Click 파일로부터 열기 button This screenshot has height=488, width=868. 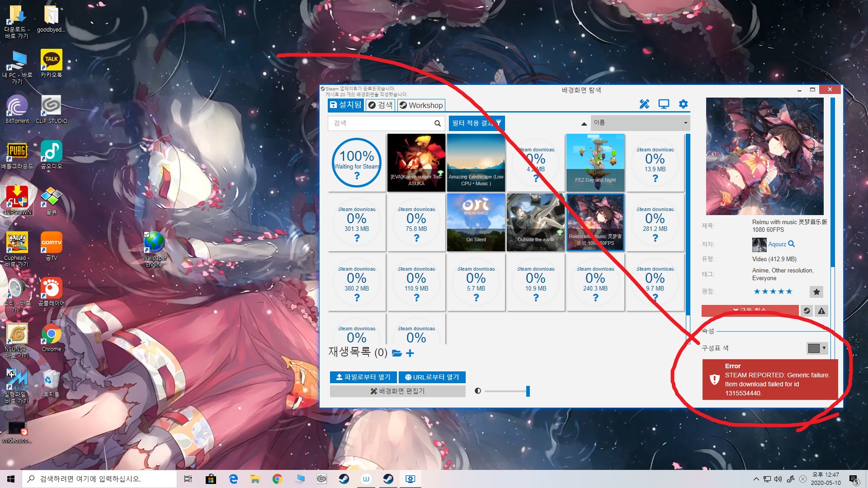coord(363,377)
